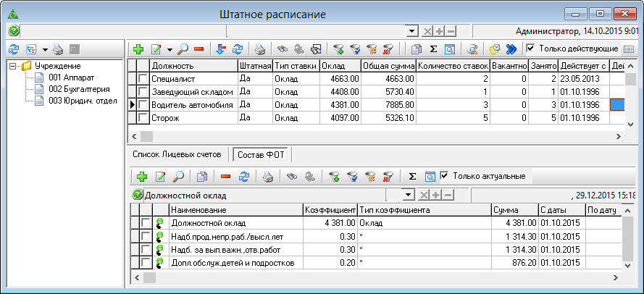Viewport: 644px width, 294px height.
Task: Add a new position with the upper green plus
Action: click(x=138, y=49)
